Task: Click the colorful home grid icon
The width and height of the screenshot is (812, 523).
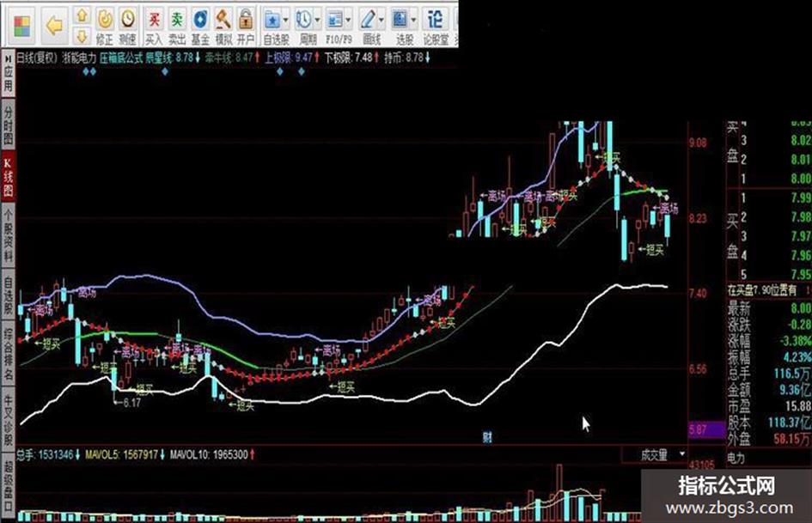Action: 22,26
